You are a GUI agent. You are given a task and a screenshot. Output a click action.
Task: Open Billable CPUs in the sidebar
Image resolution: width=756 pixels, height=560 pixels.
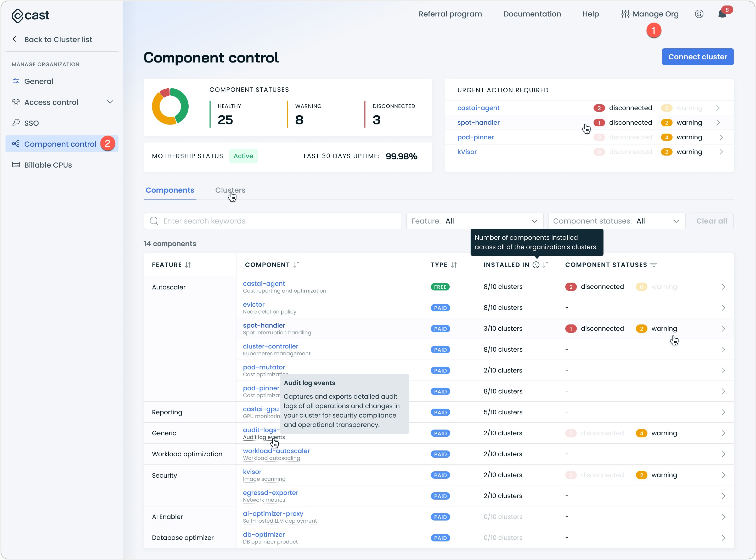(48, 165)
